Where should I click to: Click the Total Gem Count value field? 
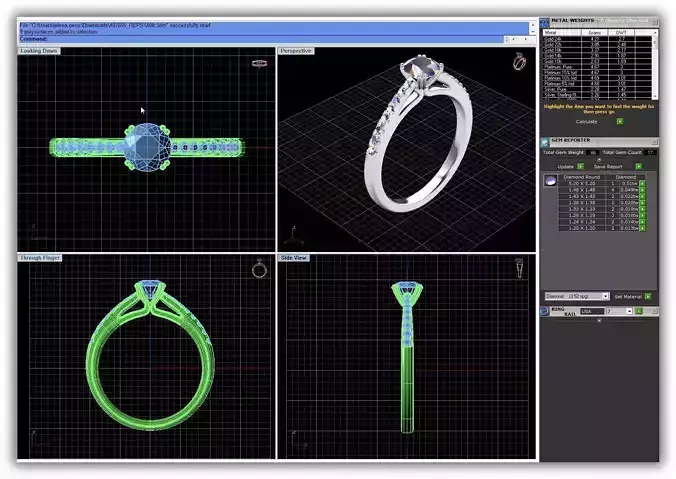(x=650, y=152)
